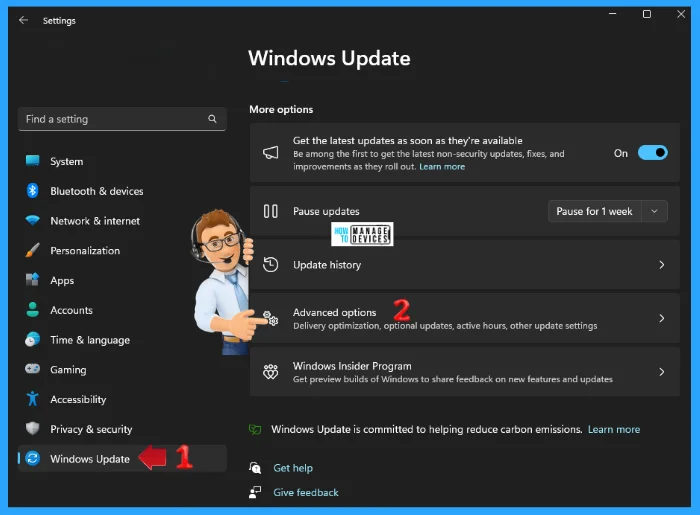Viewport: 700px width, 515px height.
Task: Click the Personalization paintbrush icon
Action: [33, 250]
